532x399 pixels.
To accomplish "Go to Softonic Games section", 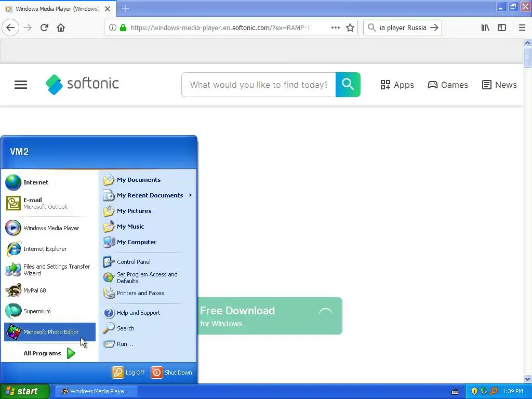I will point(448,85).
